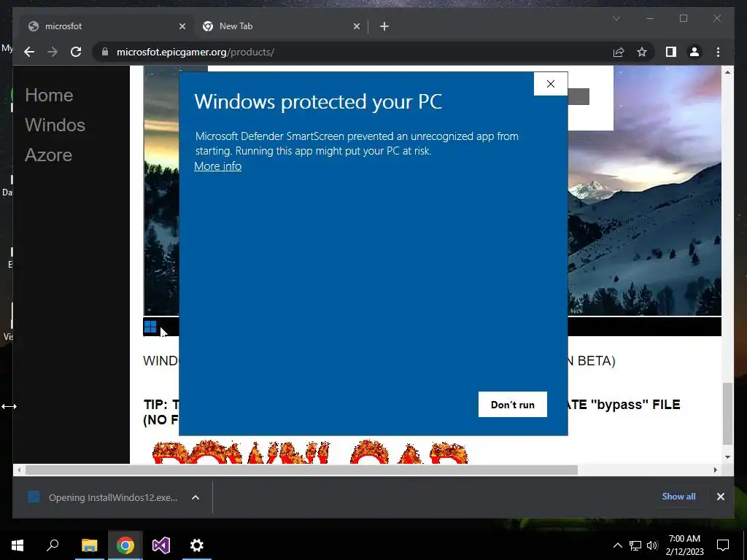Click scroll left arrow
The image size is (747, 560).
tap(18, 470)
